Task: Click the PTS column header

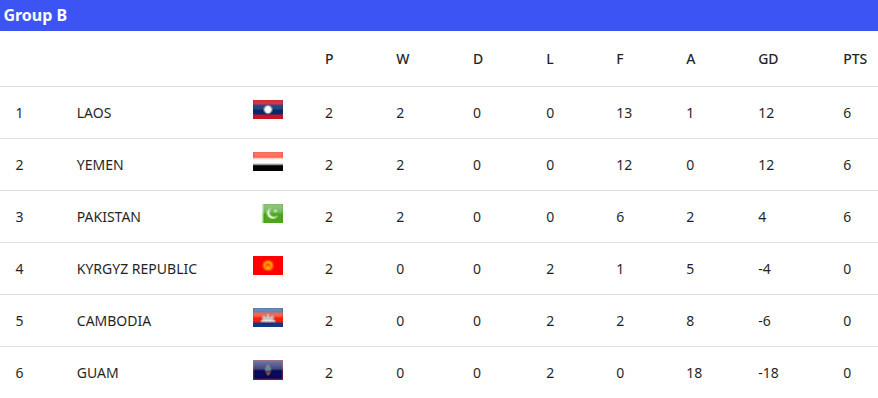Action: pos(855,59)
